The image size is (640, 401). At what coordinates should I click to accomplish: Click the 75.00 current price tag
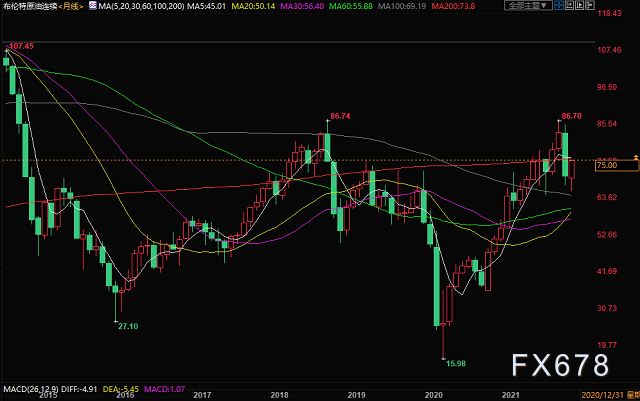coord(605,166)
